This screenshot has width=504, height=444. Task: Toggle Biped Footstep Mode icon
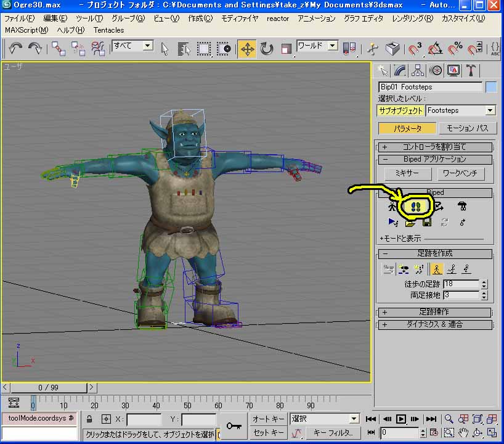(x=415, y=206)
